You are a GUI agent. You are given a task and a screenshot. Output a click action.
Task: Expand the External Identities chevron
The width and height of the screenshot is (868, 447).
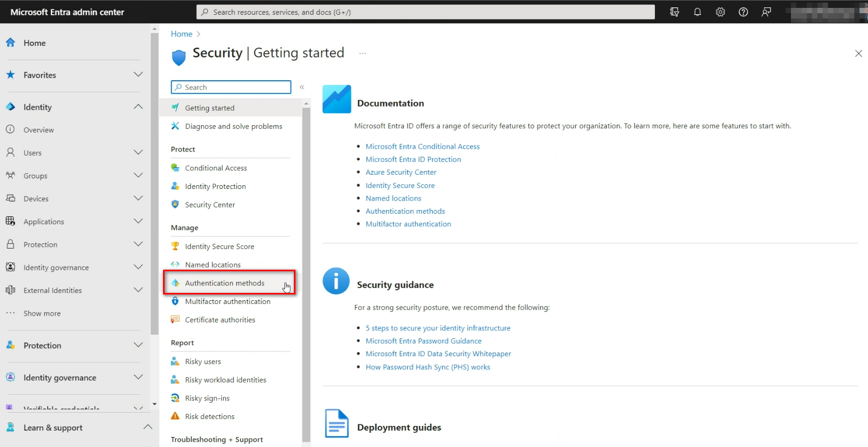(138, 290)
